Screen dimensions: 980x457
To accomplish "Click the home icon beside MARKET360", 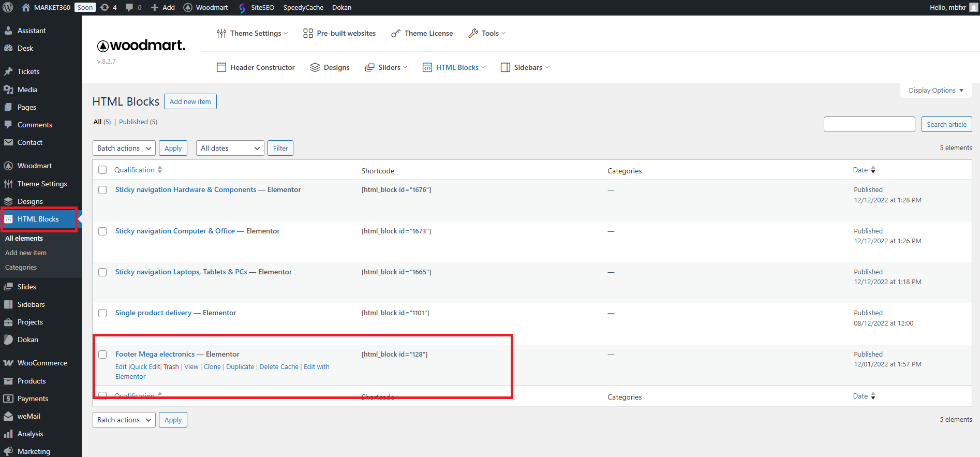I will click(x=26, y=7).
